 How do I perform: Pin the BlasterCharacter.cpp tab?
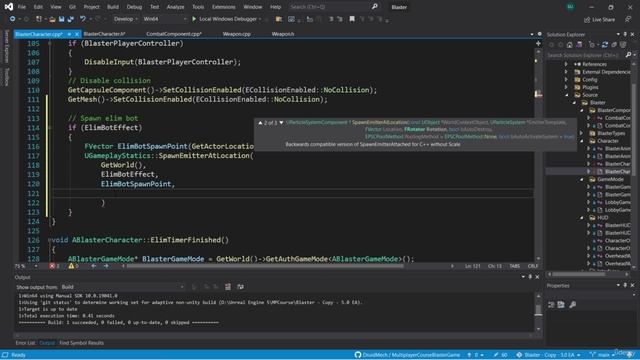(x=69, y=34)
